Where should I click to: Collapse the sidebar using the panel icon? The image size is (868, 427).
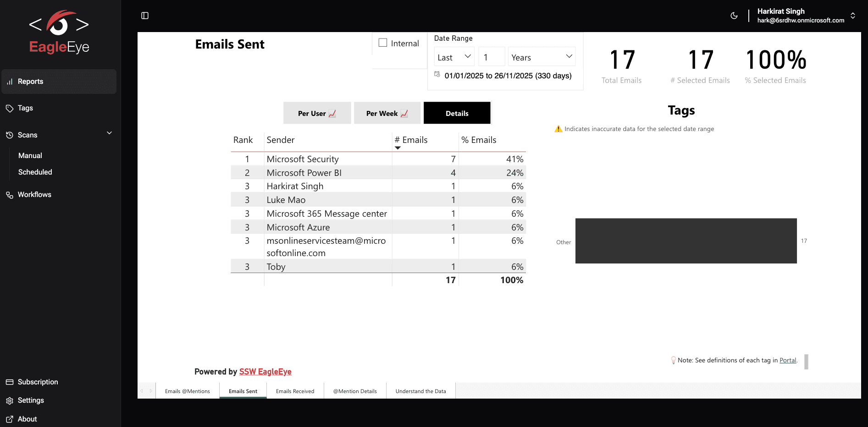click(x=145, y=15)
